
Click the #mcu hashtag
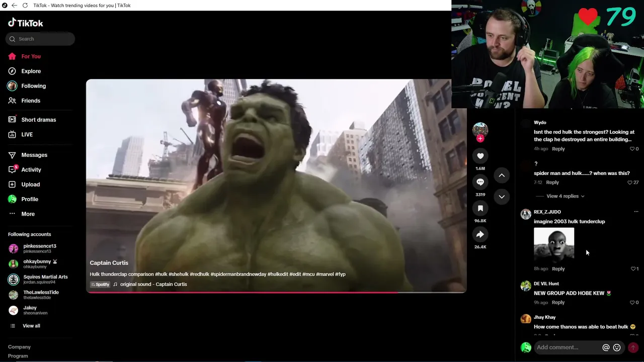pos(308,275)
